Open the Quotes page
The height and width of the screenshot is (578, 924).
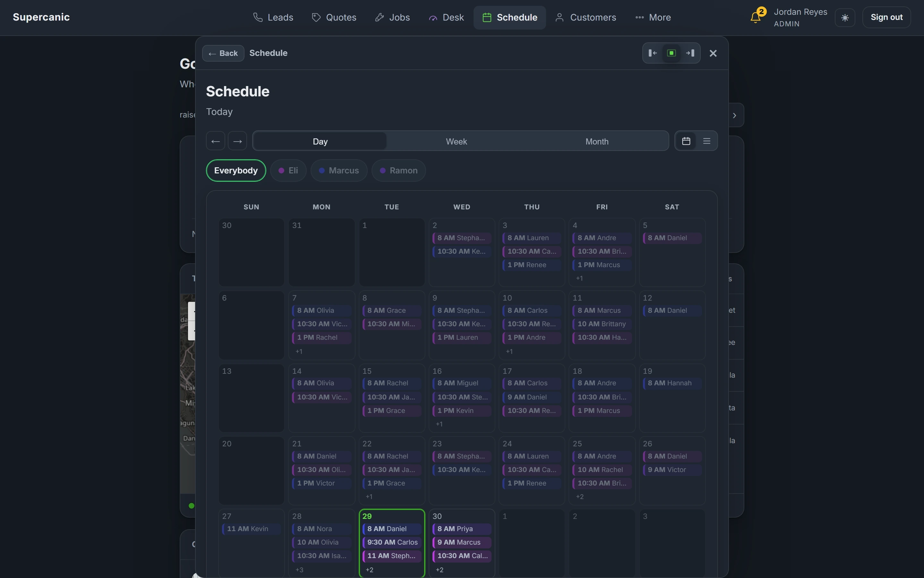[x=334, y=18]
